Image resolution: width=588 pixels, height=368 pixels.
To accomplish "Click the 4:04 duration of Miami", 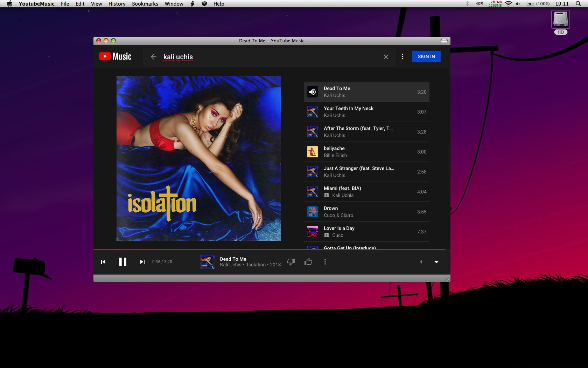I will pyautogui.click(x=422, y=192).
